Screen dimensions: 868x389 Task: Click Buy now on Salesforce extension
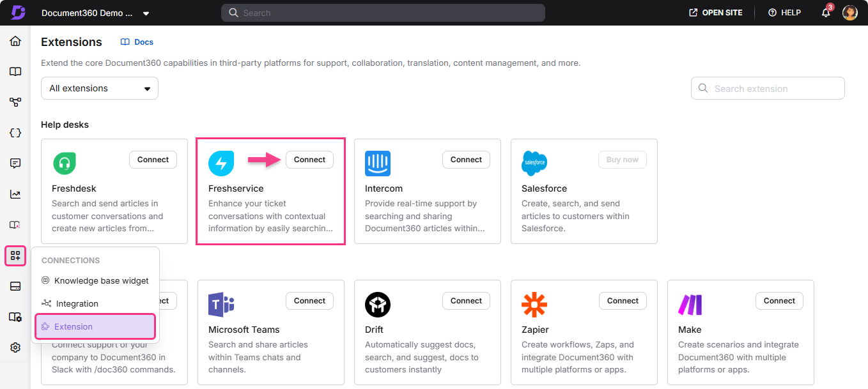click(622, 159)
